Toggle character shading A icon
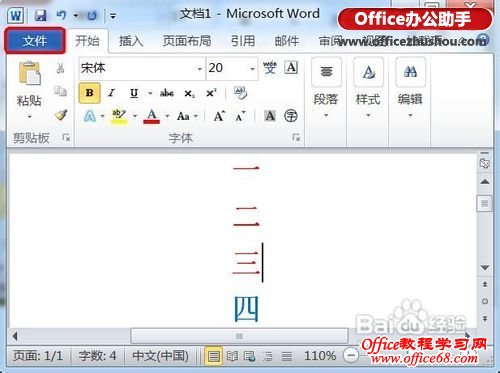 pyautogui.click(x=270, y=116)
